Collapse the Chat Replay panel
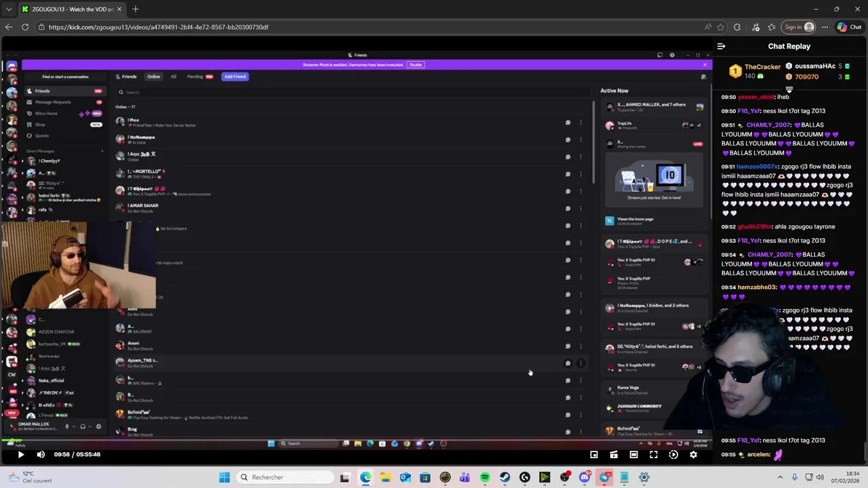The image size is (868, 488). point(721,46)
